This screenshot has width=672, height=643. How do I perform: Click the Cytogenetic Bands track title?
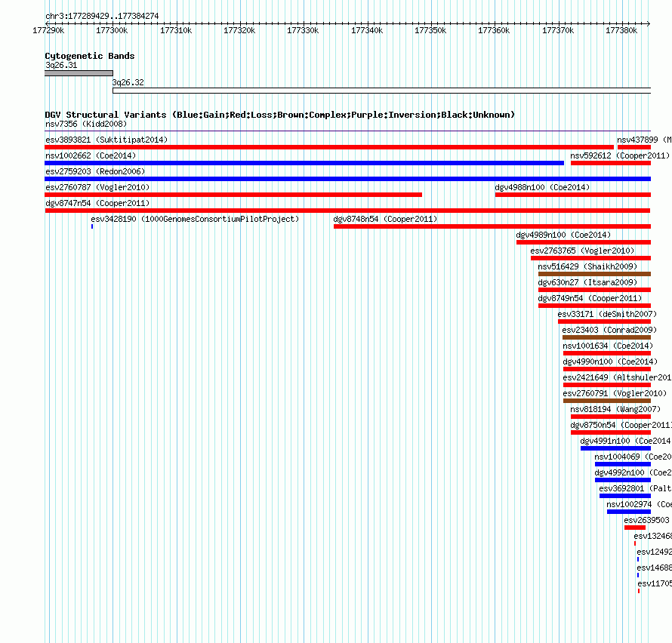[x=90, y=56]
